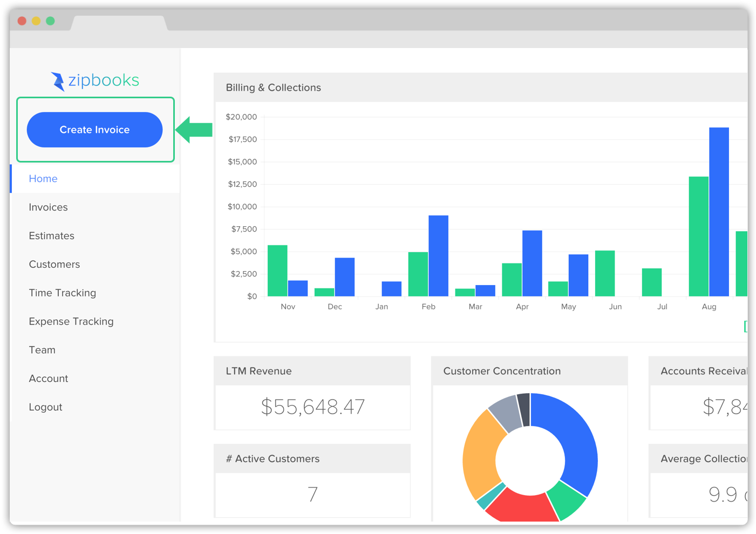The image size is (756, 534).
Task: Click the Average Collection heading
Action: (x=704, y=459)
